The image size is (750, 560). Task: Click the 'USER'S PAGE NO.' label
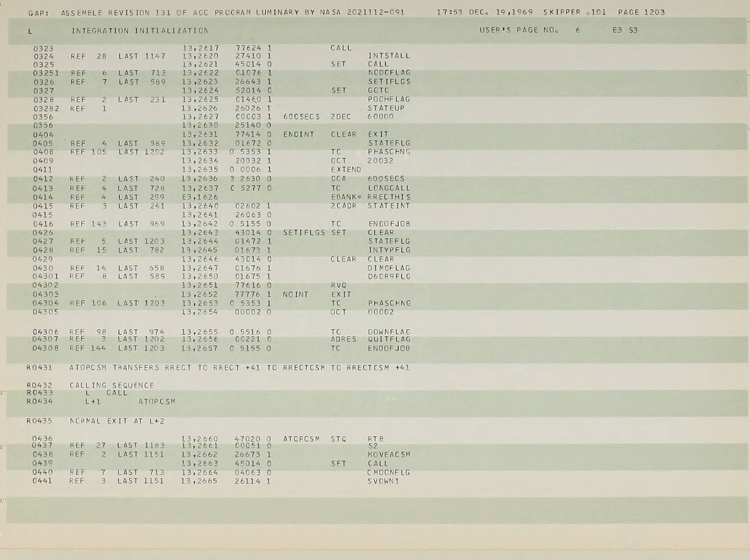(519, 30)
